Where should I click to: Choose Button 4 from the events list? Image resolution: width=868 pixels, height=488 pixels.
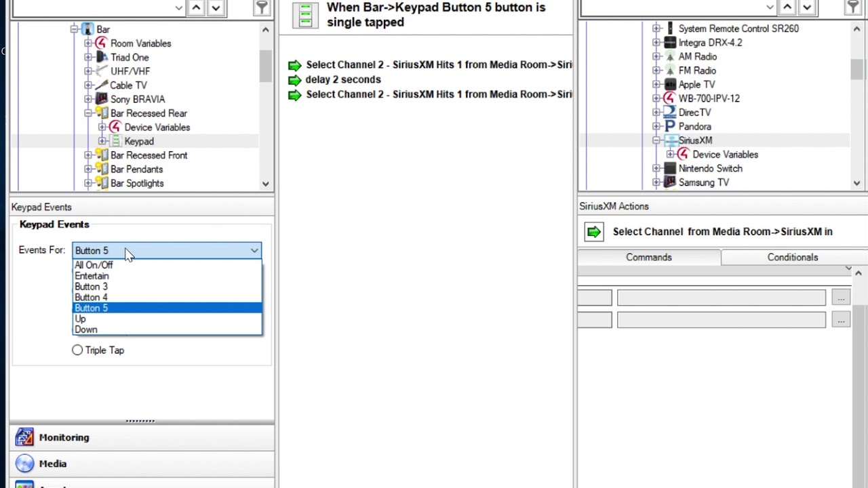coord(167,298)
